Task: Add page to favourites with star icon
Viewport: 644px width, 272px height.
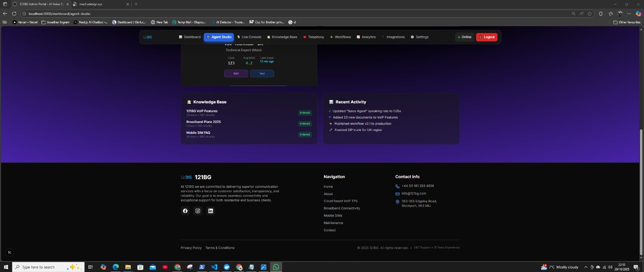Action: click(x=590, y=14)
